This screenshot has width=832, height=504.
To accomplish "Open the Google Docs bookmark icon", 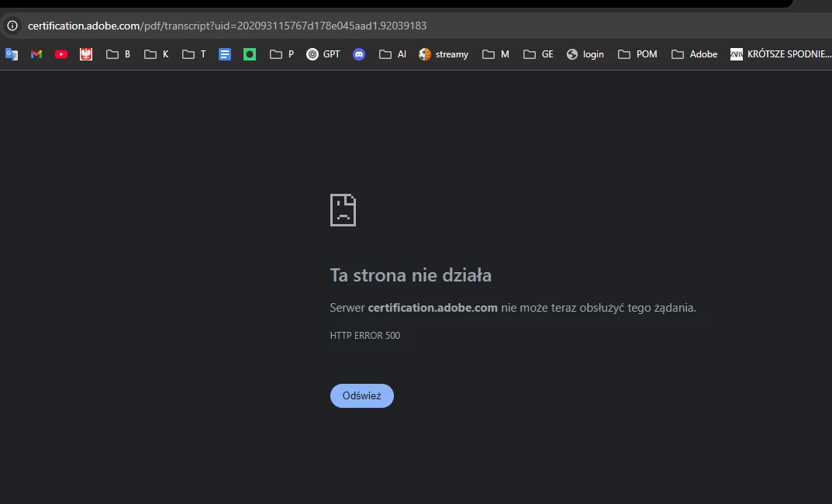I will (x=225, y=54).
